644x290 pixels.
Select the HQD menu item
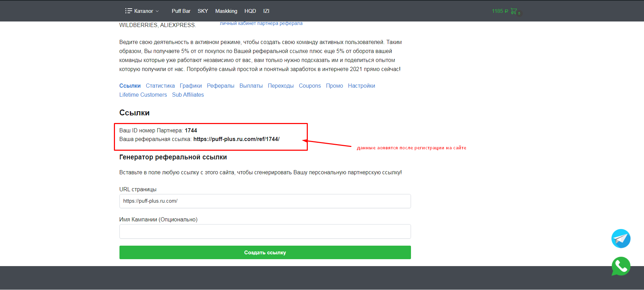tap(250, 11)
